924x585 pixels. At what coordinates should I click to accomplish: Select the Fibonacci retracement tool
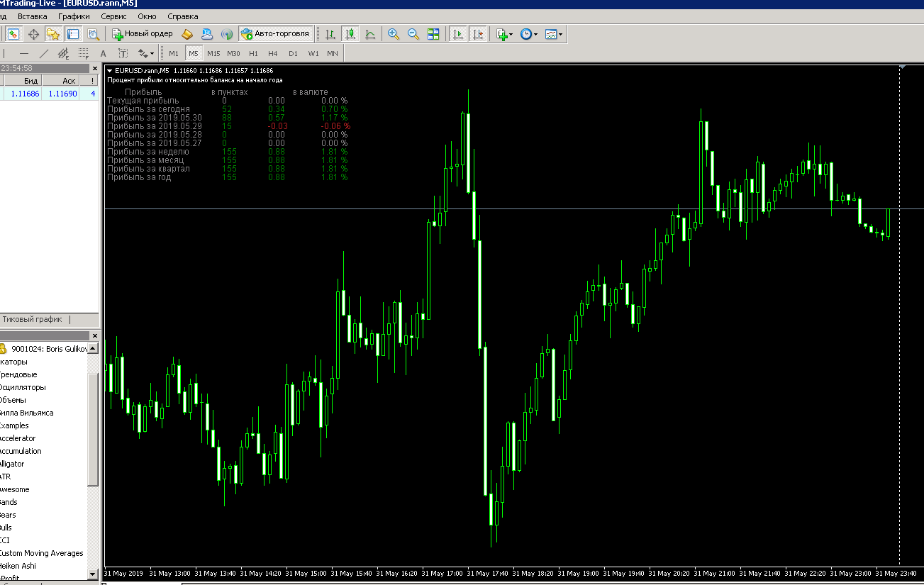click(84, 53)
